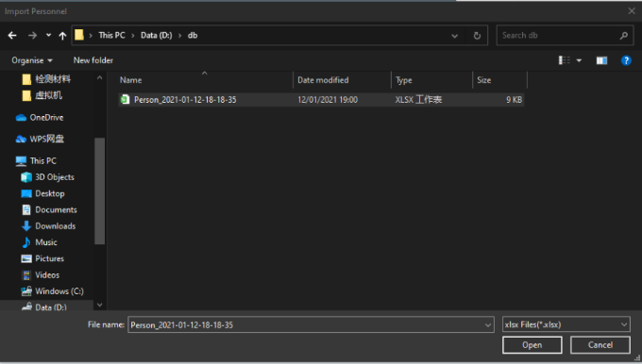Open the xlsx Files type filter dropdown
Viewport: 642px width, 364px height.
566,324
